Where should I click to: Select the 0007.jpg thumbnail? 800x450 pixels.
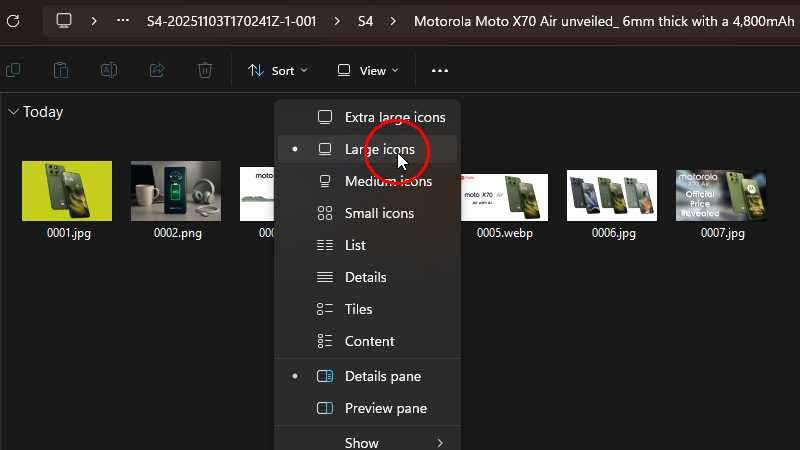721,195
